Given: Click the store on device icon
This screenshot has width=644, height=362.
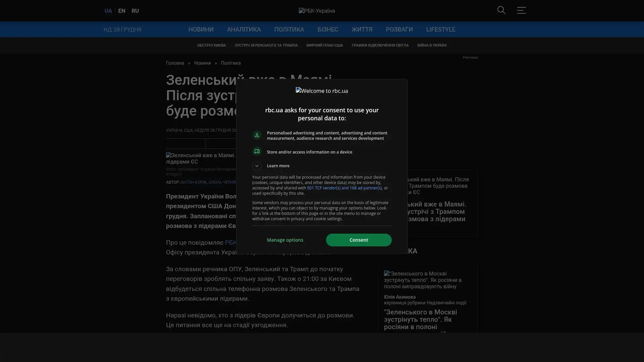Looking at the screenshot, I should point(257,152).
